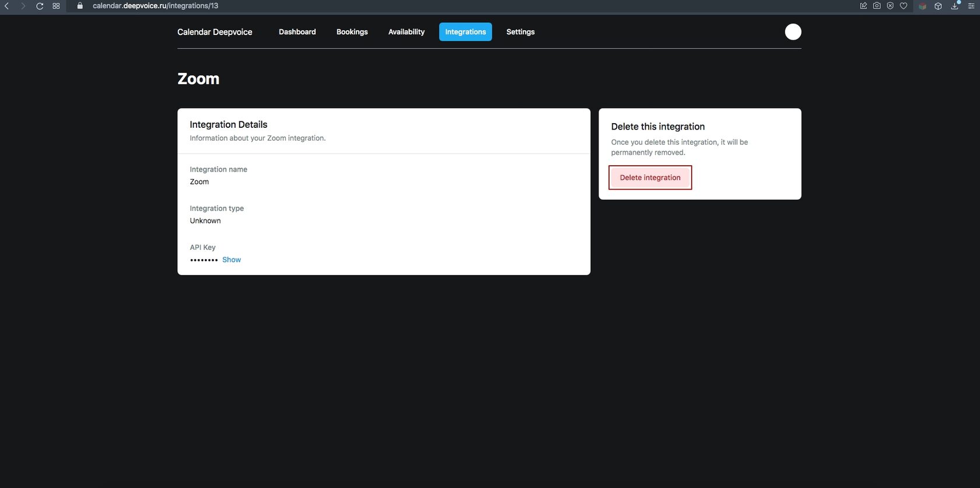Click the 'Delete this integration' heading
Viewport: 980px width, 488px height.
[658, 127]
